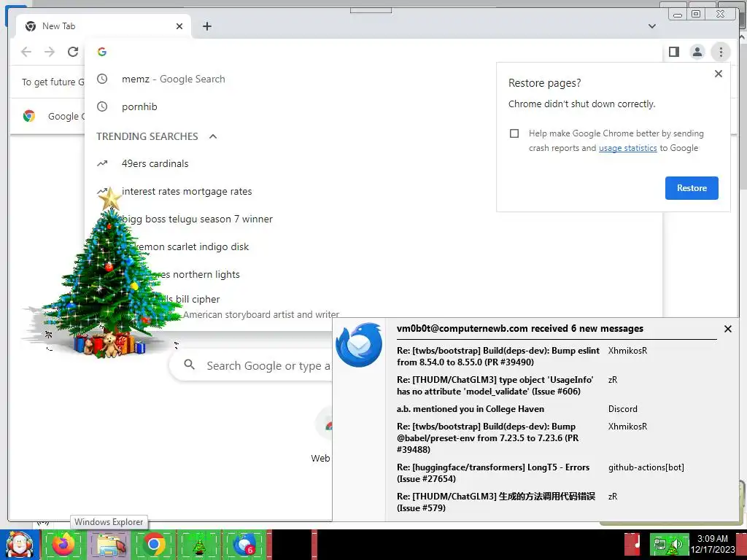Click the clock icon beside memz suggestion
This screenshot has width=747, height=560.
(102, 79)
